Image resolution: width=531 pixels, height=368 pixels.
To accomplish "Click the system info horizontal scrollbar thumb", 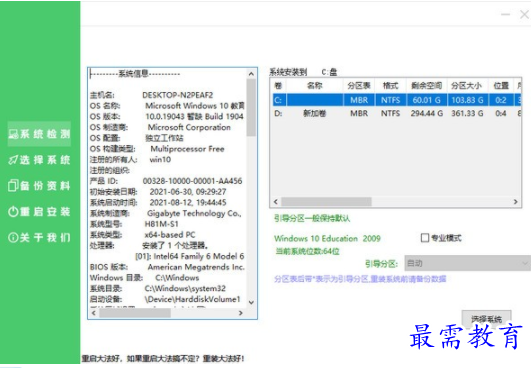I will tap(135, 313).
